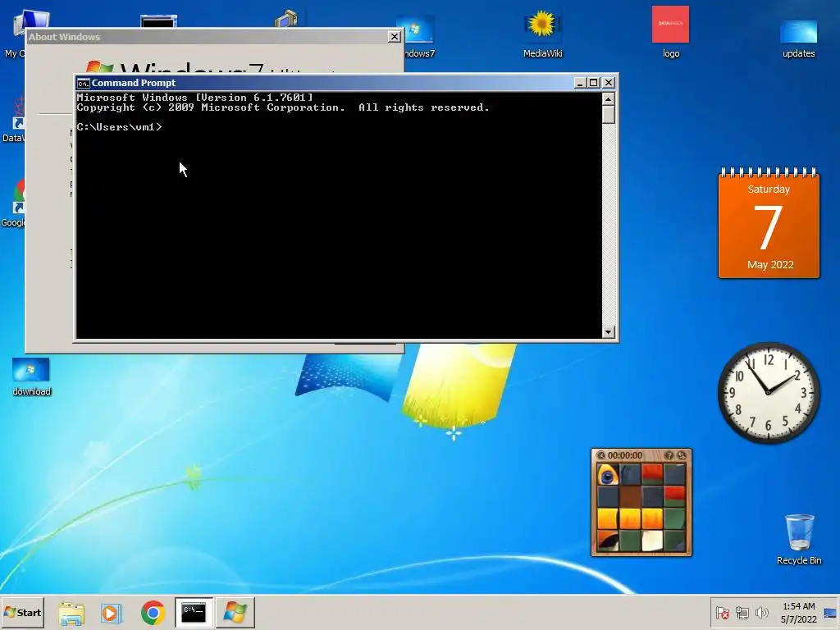Open the Action Center flag tray icon
This screenshot has height=630, width=840.
click(722, 612)
